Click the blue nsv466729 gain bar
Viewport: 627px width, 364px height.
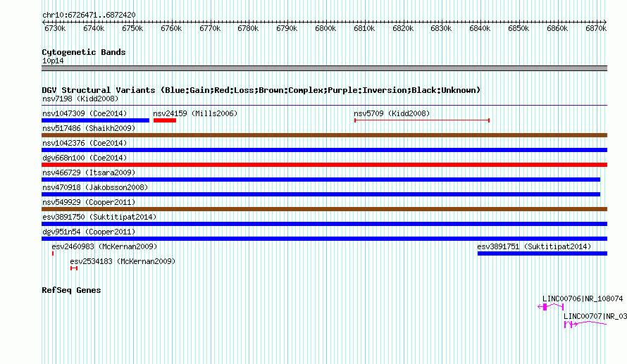(x=321, y=180)
